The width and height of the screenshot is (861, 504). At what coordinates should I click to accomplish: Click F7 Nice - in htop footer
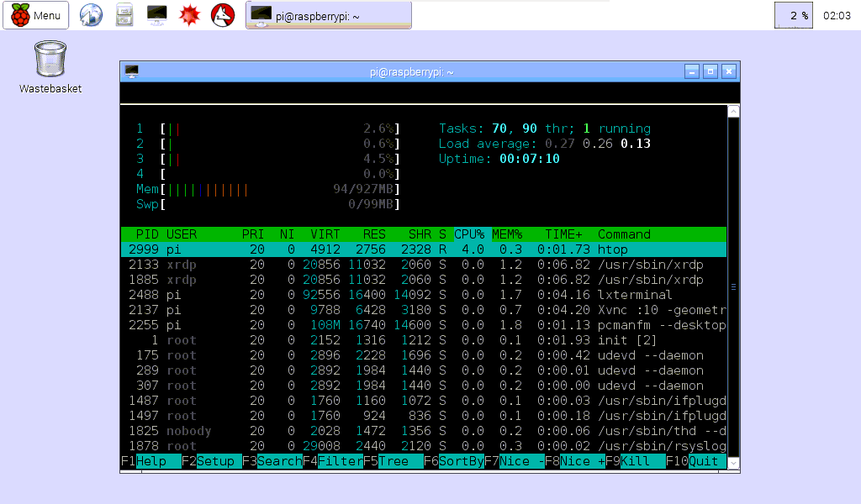coord(515,461)
